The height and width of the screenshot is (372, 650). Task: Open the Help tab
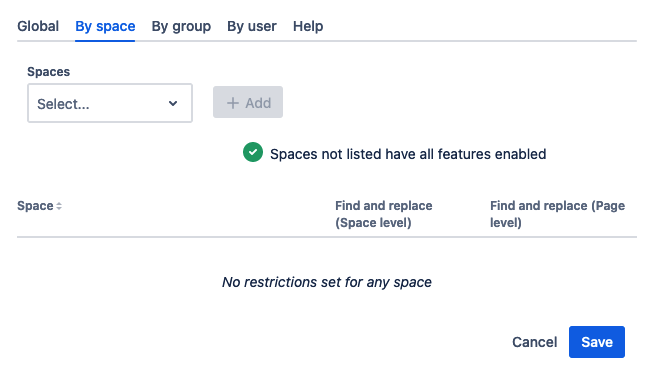308,26
